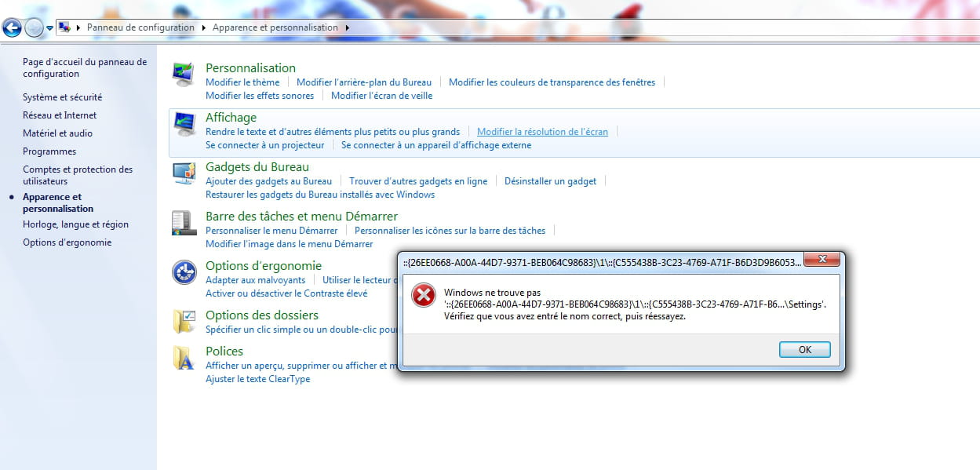Screen dimensions: 980x470
Task: Click Afficher un aperçu, supprimer ou afficher link
Action: tap(301, 365)
